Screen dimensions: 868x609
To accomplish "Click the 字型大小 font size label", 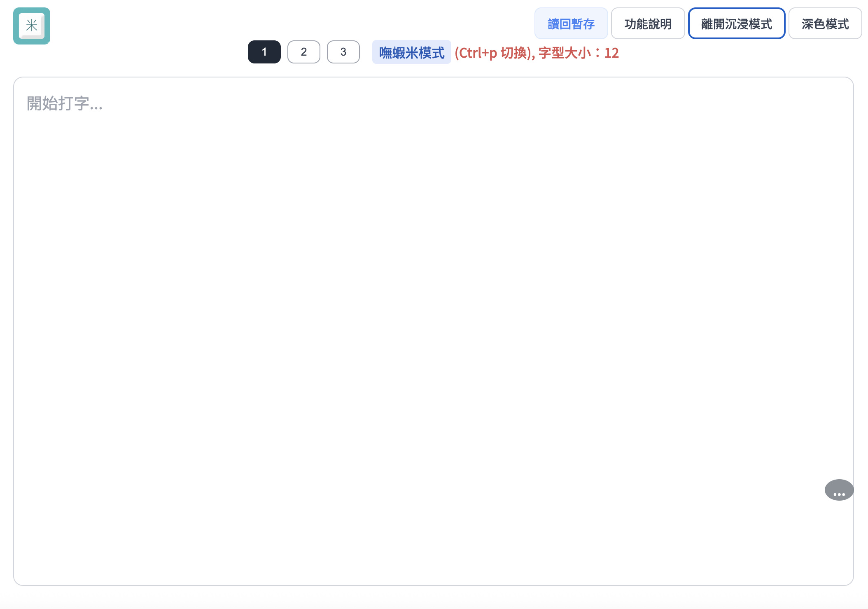I will point(564,53).
